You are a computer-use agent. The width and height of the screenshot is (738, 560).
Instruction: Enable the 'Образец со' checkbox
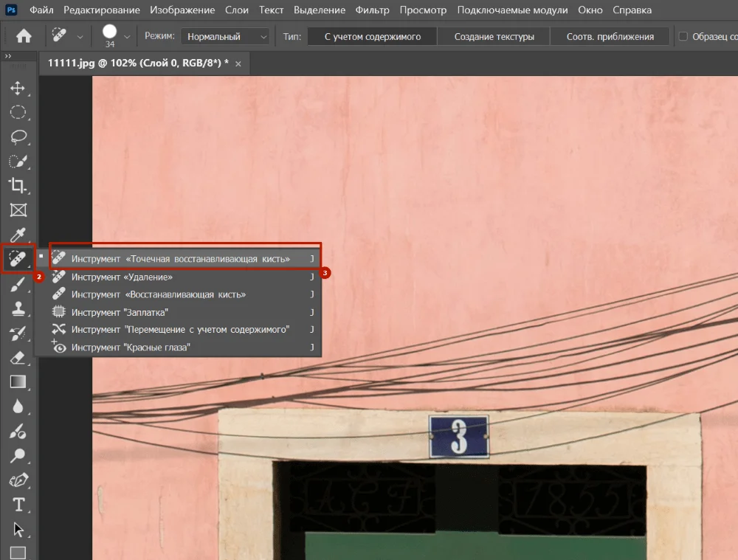click(x=683, y=36)
